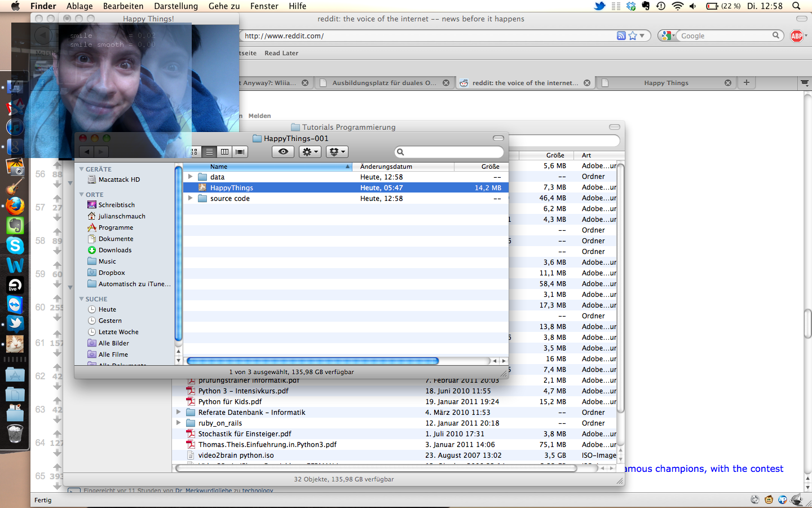Viewport: 812px width, 508px height.
Task: Switch to the Happy Things tab
Action: (x=665, y=83)
